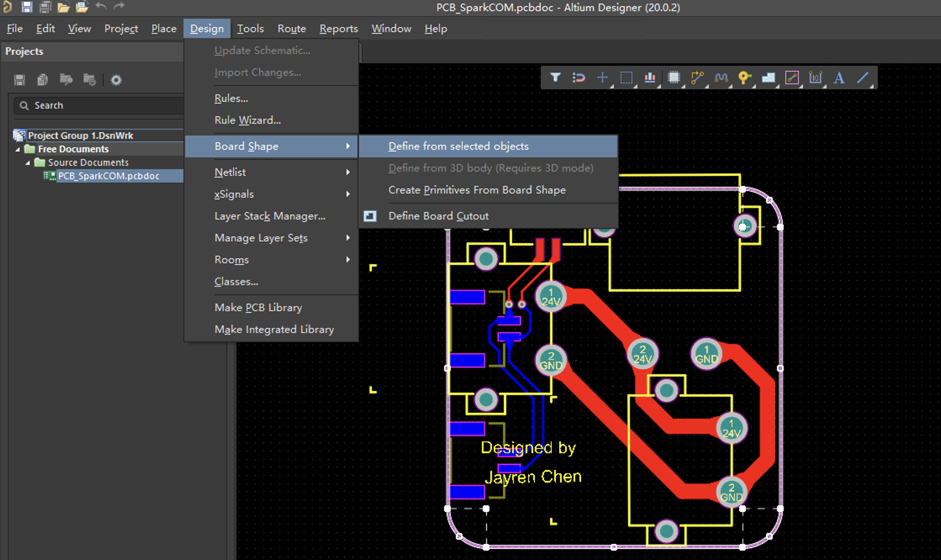The height and width of the screenshot is (560, 941).
Task: Select Make PCB Library
Action: tap(272, 308)
